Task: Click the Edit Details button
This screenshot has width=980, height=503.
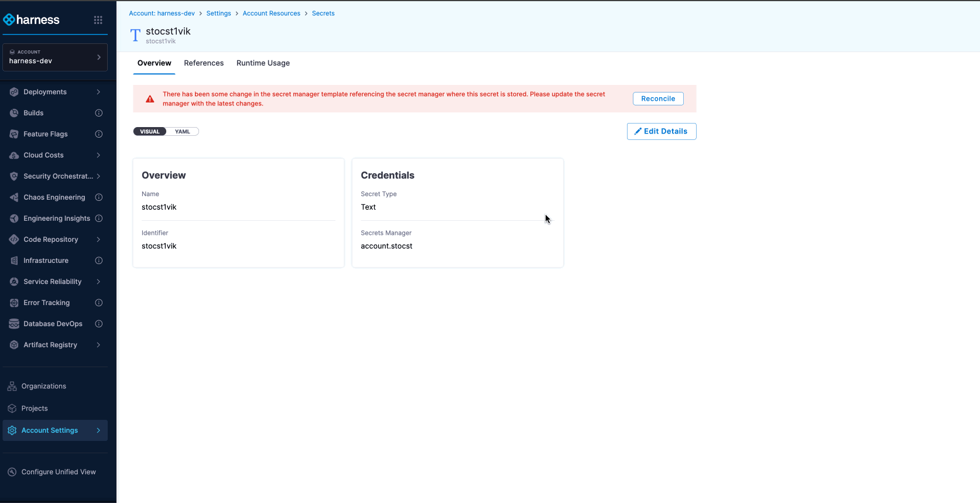Action: [661, 132]
